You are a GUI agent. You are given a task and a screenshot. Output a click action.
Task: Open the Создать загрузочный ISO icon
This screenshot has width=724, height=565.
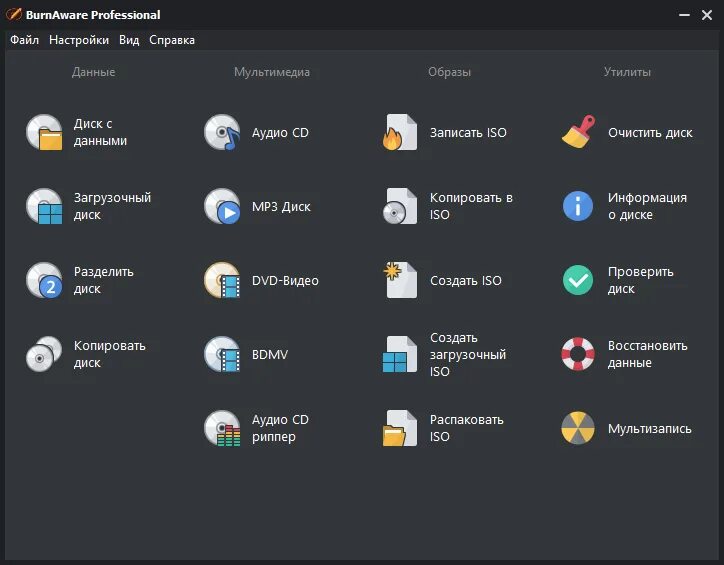pyautogui.click(x=400, y=354)
